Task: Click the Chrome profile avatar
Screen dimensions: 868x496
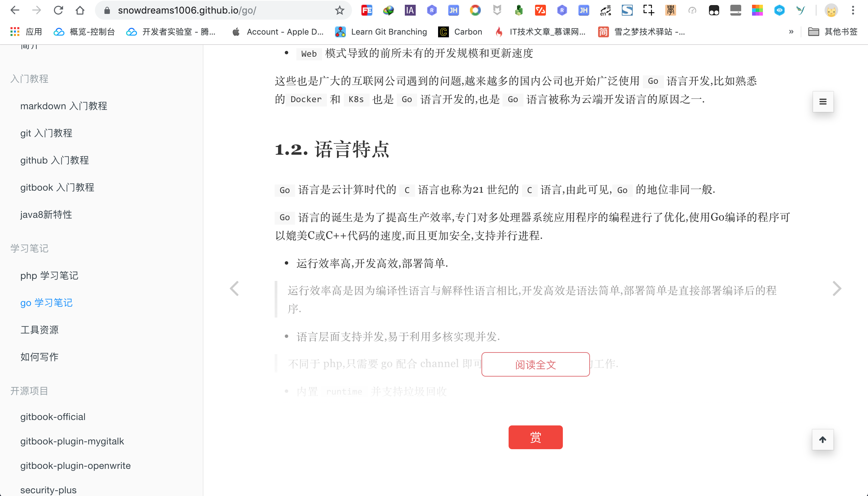Action: pos(832,10)
